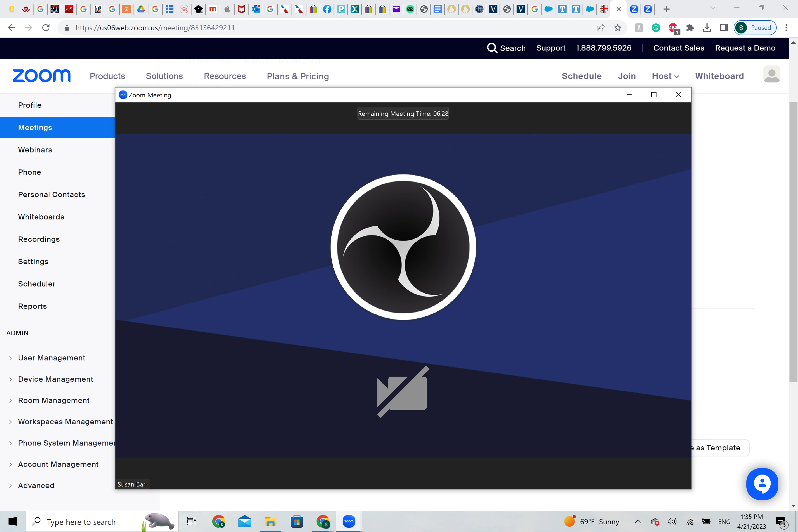The height and width of the screenshot is (532, 798).
Task: Click the bookmark star icon in address bar
Action: click(617, 28)
